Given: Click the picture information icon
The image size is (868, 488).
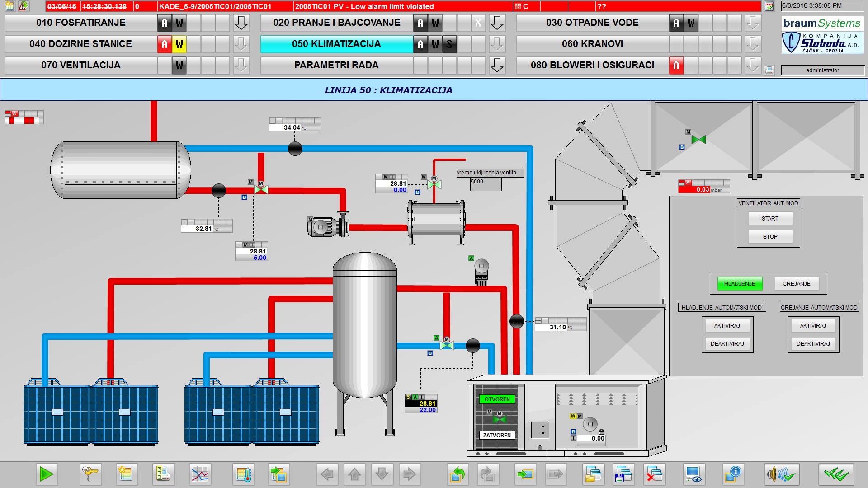Looking at the screenshot, I should pos(733,474).
